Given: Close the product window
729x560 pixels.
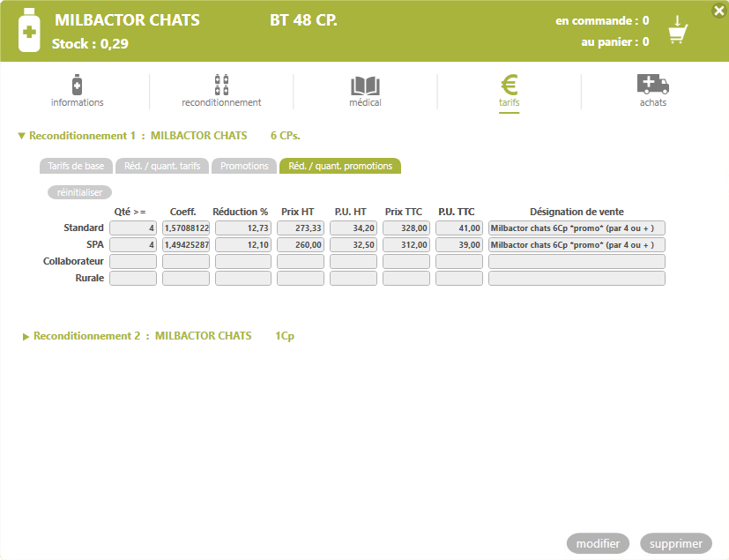Looking at the screenshot, I should click(718, 11).
